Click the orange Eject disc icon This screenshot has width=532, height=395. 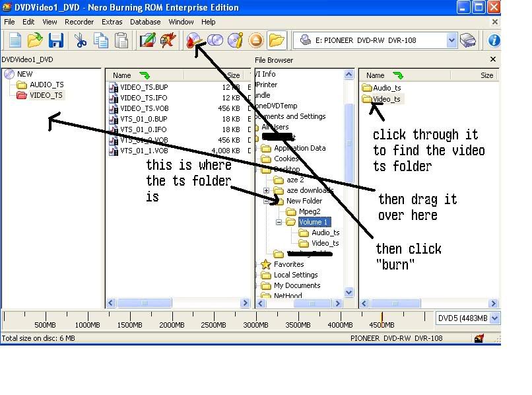coord(256,40)
